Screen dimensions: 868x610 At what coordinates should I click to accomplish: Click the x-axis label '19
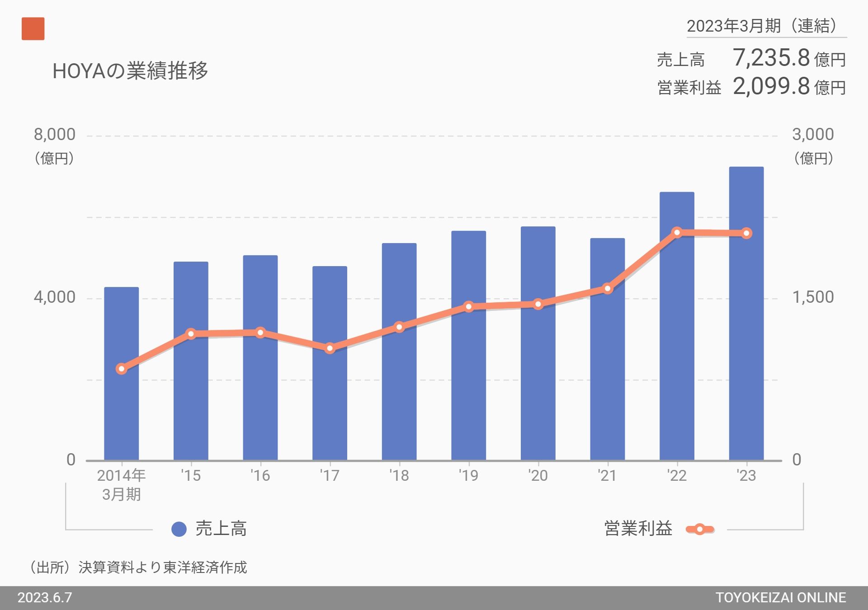pyautogui.click(x=468, y=475)
